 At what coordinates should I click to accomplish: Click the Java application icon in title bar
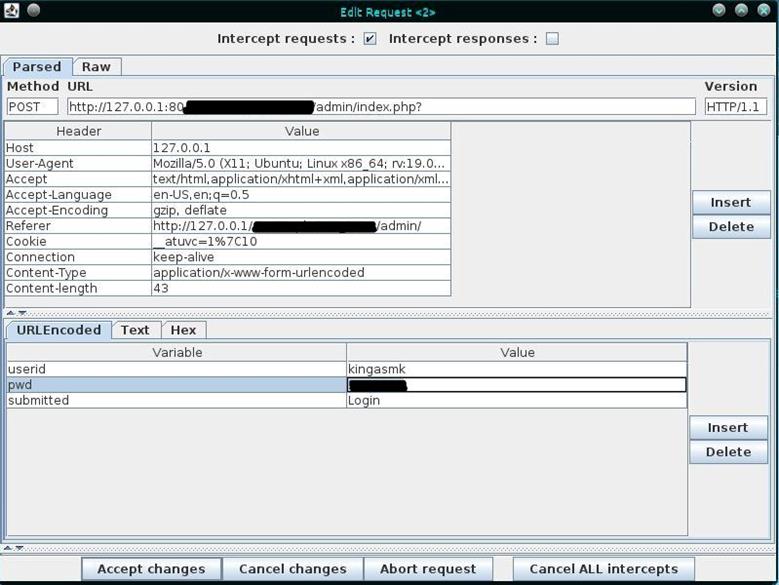pyautogui.click(x=10, y=11)
